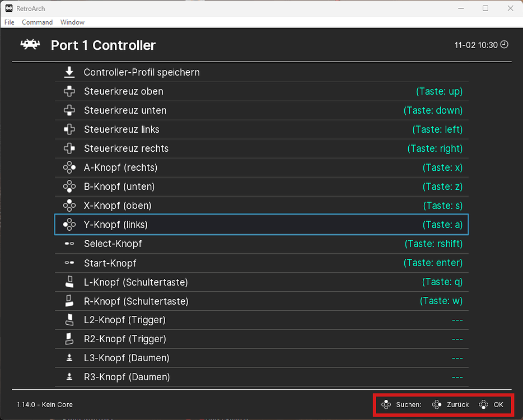Open the Command menu

(37, 22)
